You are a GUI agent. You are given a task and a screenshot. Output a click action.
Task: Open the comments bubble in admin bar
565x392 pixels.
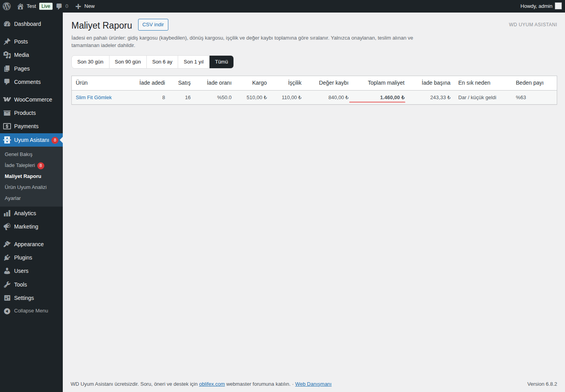pos(59,6)
